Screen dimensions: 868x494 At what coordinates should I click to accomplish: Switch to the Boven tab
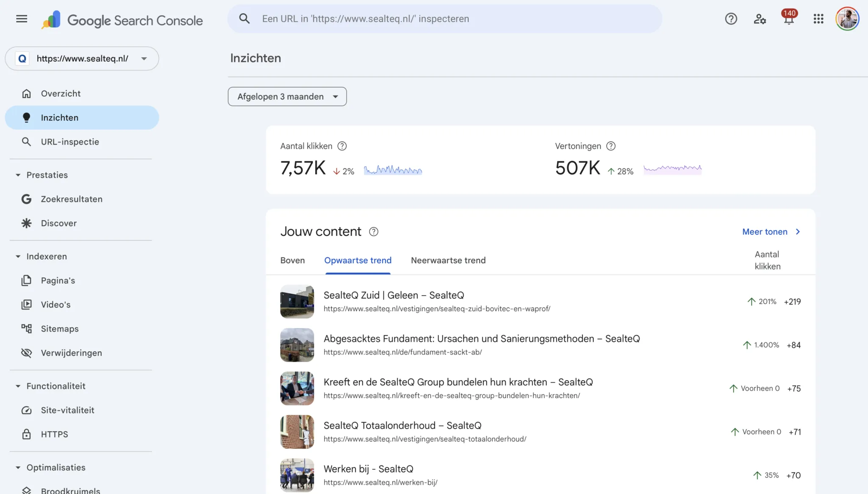(292, 260)
